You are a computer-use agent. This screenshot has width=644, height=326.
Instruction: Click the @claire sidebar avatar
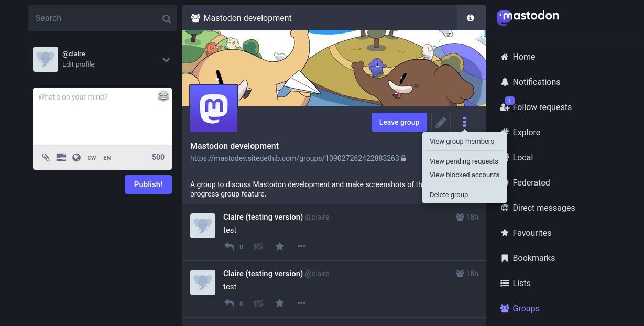pos(46,59)
